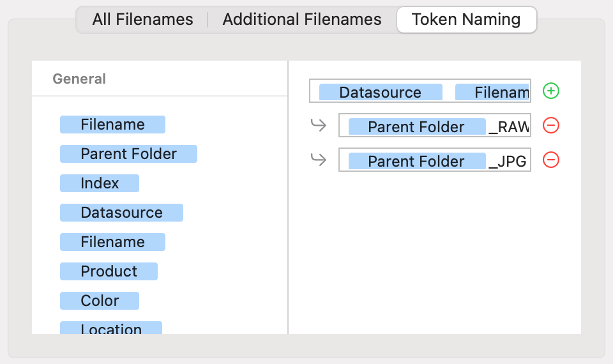Choose the Index token
This screenshot has height=364, width=613.
tap(100, 183)
